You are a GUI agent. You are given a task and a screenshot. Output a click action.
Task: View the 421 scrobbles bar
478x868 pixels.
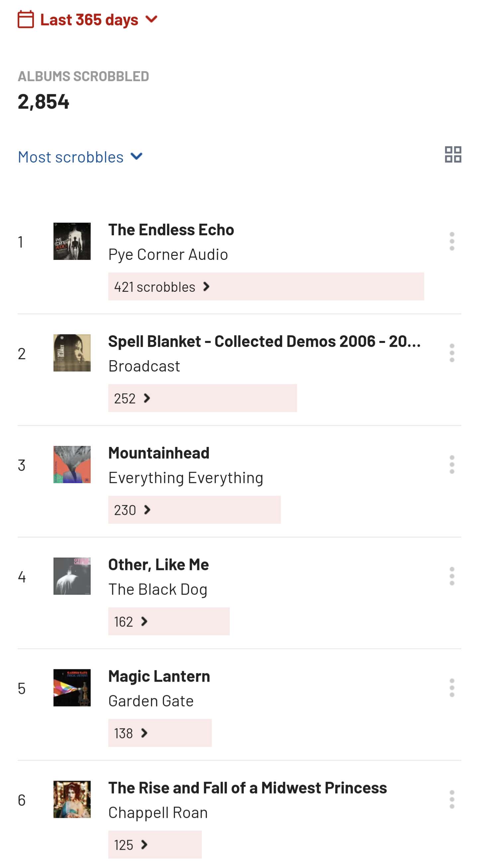[266, 286]
